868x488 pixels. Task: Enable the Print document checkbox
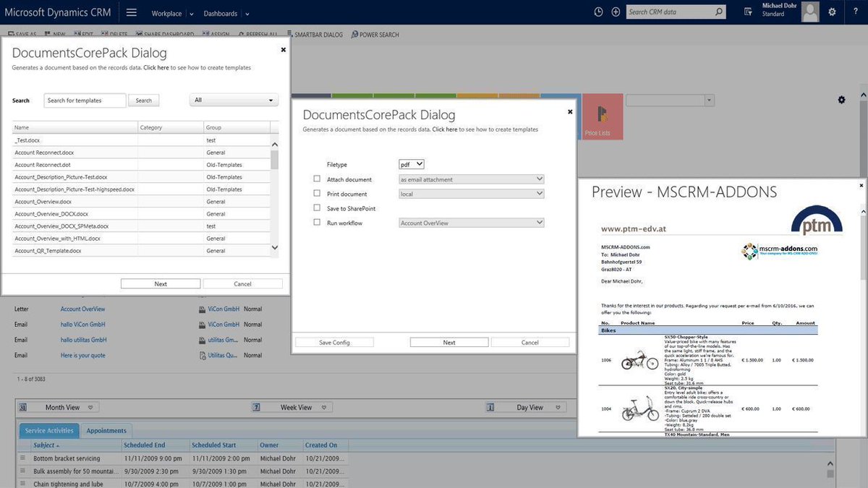(x=317, y=193)
